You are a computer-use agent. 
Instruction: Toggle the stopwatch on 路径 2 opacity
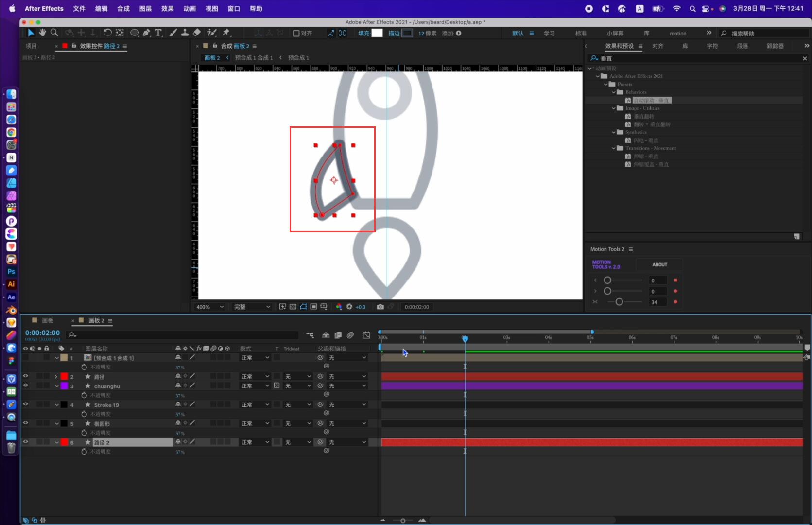click(x=83, y=452)
